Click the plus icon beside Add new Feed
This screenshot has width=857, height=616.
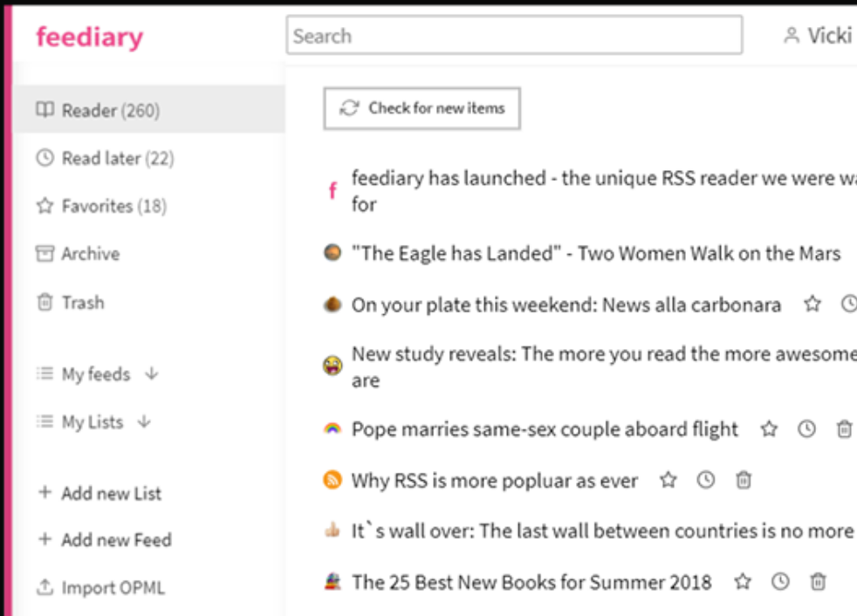coord(45,539)
